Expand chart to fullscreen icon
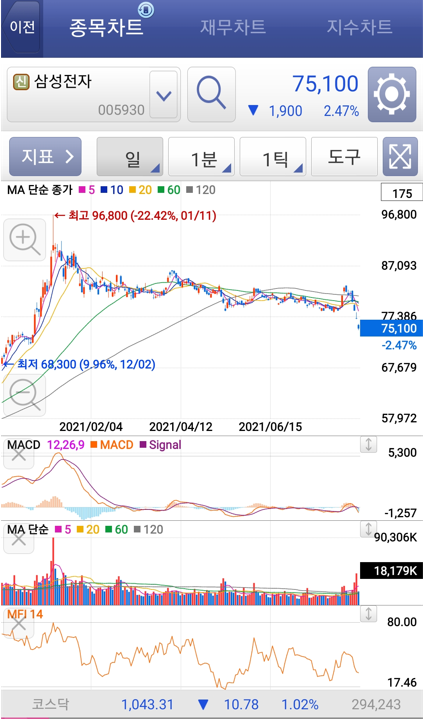Screen dimensions: 424x719 click(x=400, y=157)
